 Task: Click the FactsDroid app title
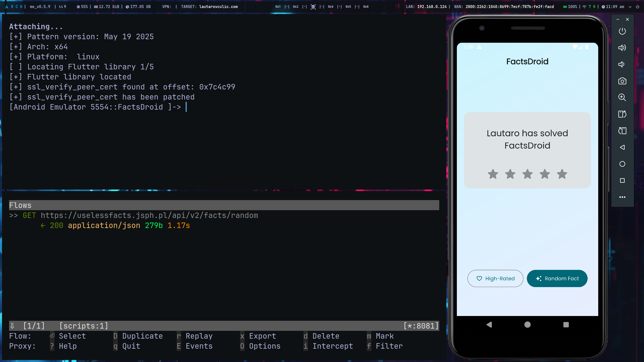(x=527, y=62)
